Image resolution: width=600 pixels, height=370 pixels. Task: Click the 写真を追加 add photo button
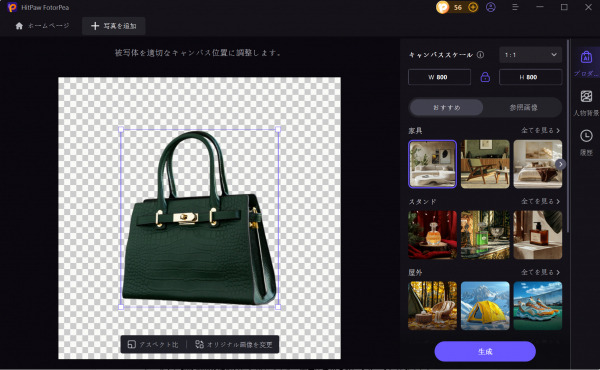tap(114, 26)
